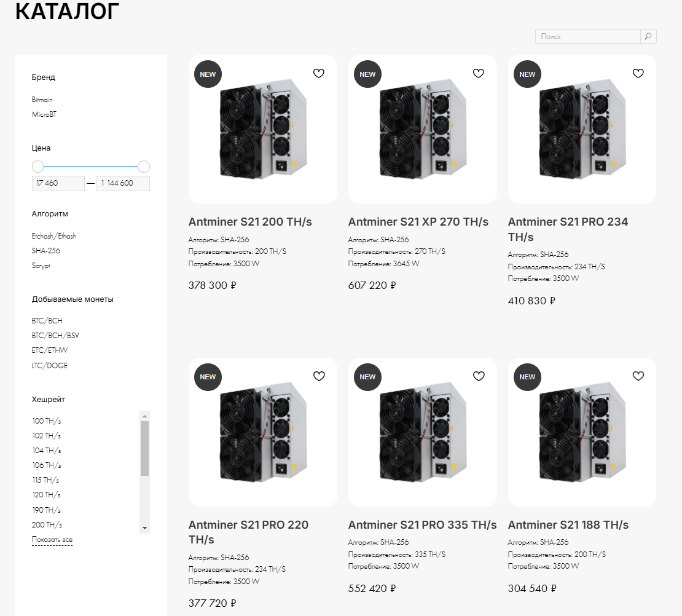Open Antminer S21 XP 270 TH/s title link

[x=418, y=221]
